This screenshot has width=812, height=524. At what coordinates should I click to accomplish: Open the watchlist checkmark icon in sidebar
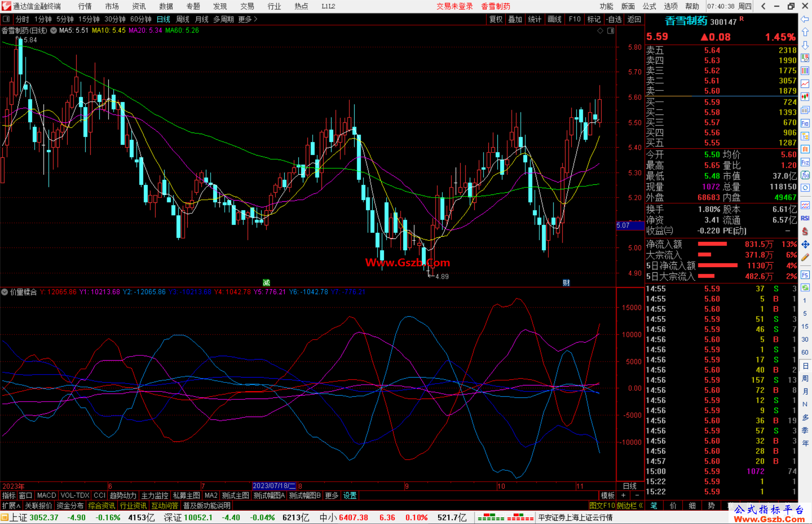point(805,58)
